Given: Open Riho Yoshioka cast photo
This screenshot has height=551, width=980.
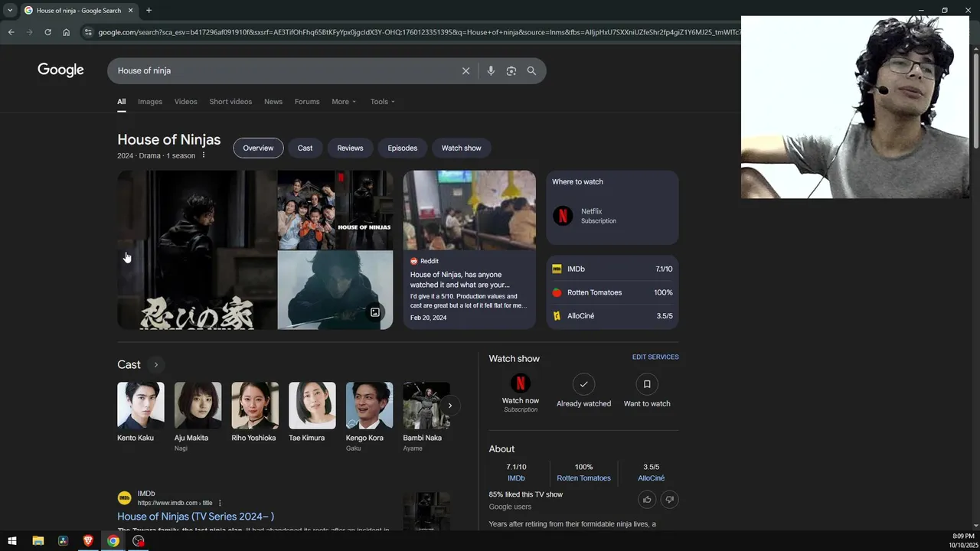Looking at the screenshot, I should pyautogui.click(x=255, y=406).
